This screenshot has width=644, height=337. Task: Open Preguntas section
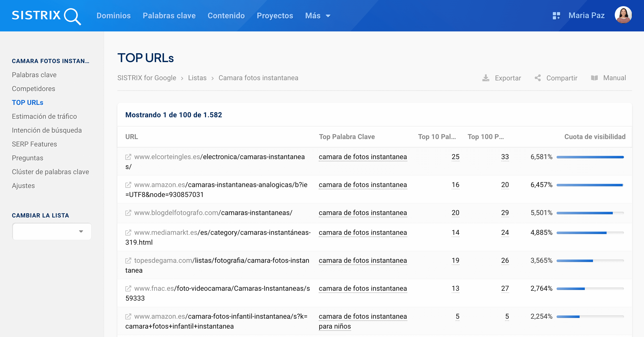click(27, 158)
